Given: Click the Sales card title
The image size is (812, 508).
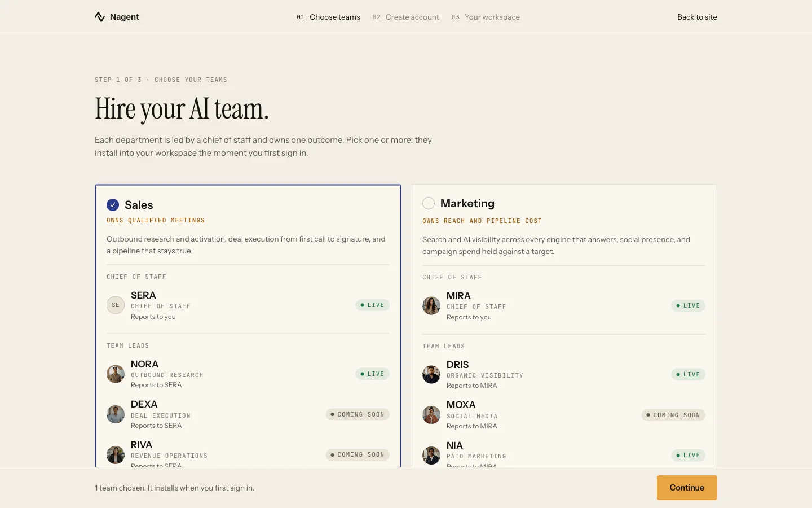Looking at the screenshot, I should coord(139,205).
